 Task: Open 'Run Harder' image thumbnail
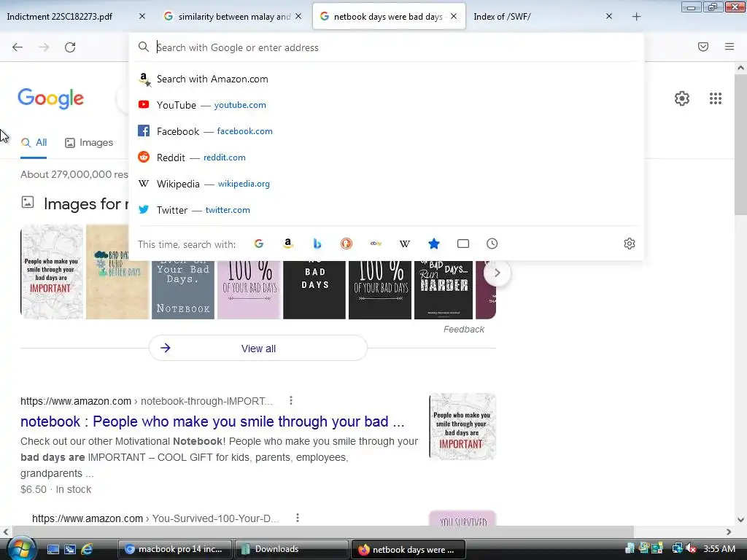pos(444,289)
